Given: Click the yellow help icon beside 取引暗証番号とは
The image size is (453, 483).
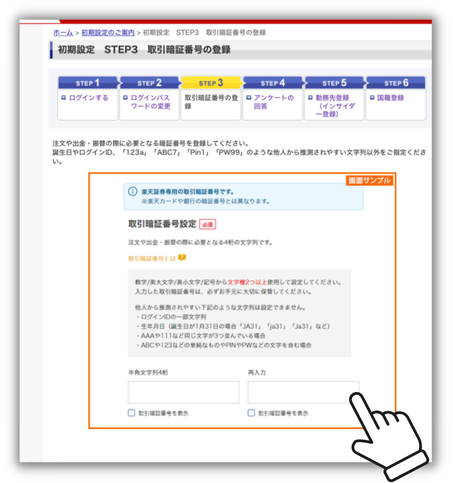Looking at the screenshot, I should pos(182,258).
